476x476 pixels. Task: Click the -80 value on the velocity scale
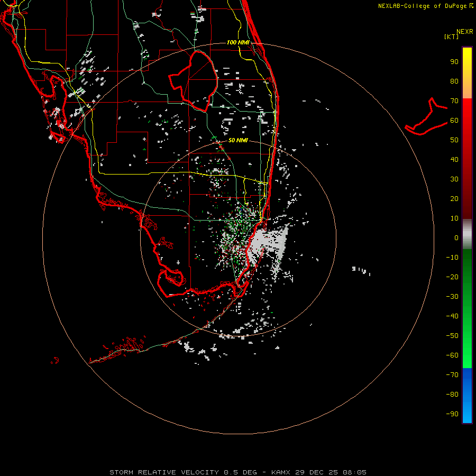pyautogui.click(x=452, y=395)
